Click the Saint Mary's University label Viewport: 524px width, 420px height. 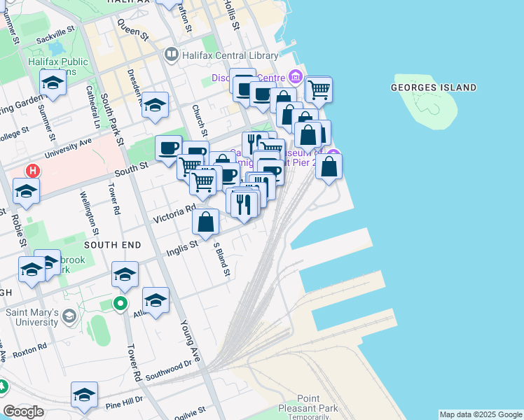(x=32, y=317)
